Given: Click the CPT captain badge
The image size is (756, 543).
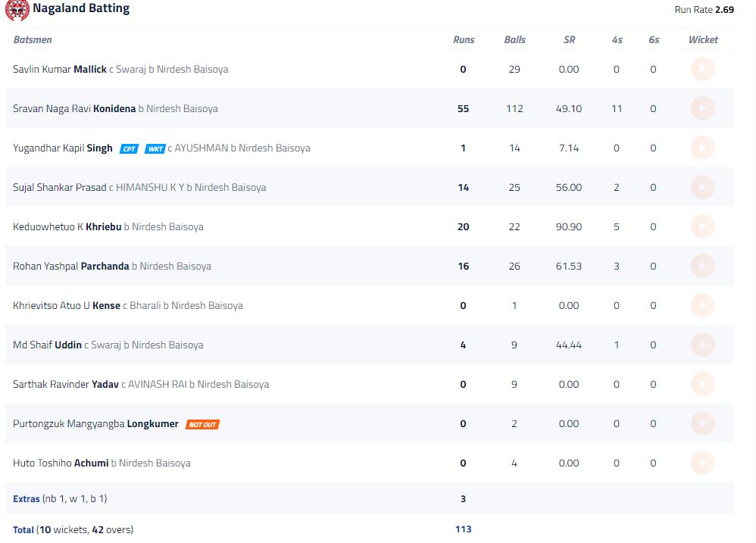Looking at the screenshot, I should click(x=130, y=149).
